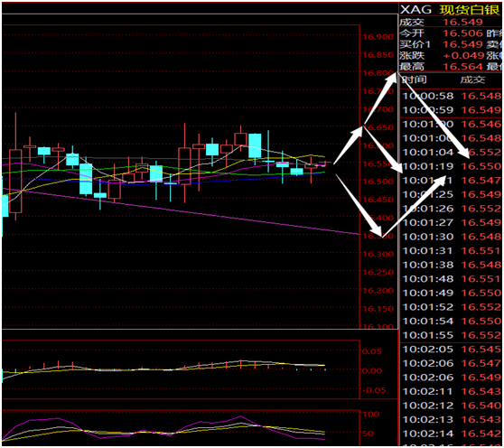
Task: Select the 10:02:06 row priced 16.547
Action: pyautogui.click(x=452, y=363)
